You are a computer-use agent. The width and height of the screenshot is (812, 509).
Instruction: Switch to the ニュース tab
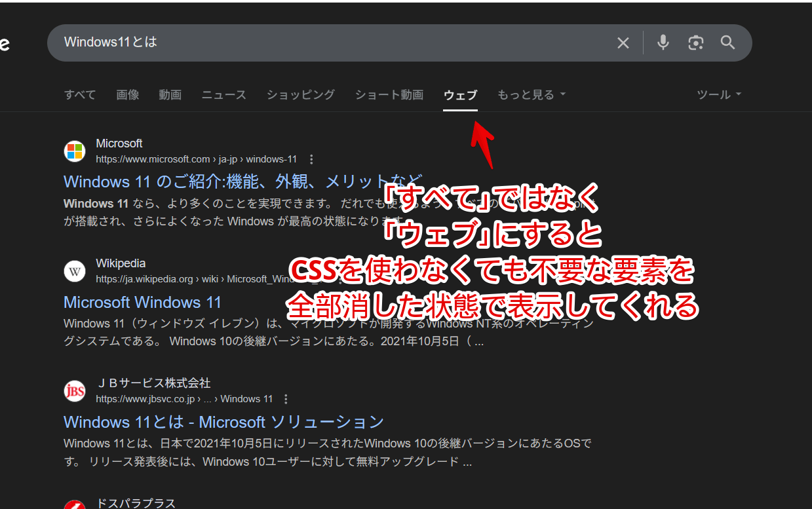[223, 94]
